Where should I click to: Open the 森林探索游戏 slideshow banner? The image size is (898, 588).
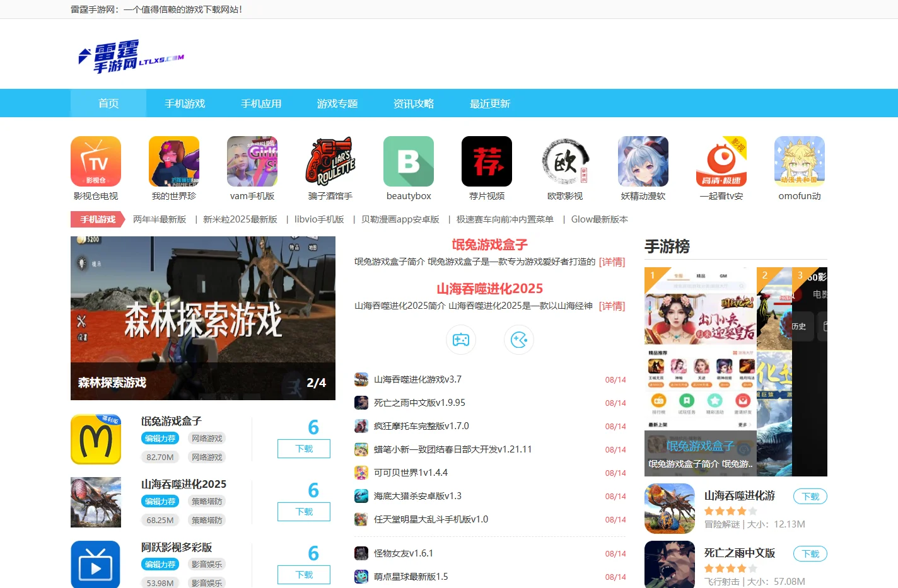tap(203, 318)
